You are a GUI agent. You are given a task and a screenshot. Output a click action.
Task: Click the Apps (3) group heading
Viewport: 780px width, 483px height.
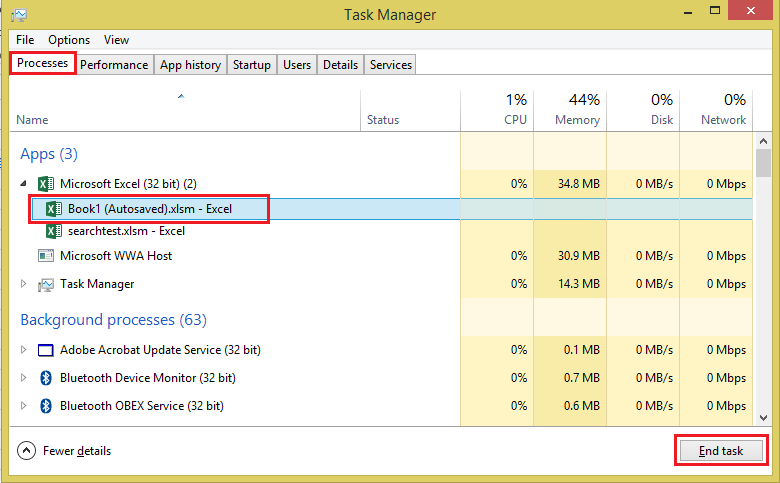click(49, 154)
